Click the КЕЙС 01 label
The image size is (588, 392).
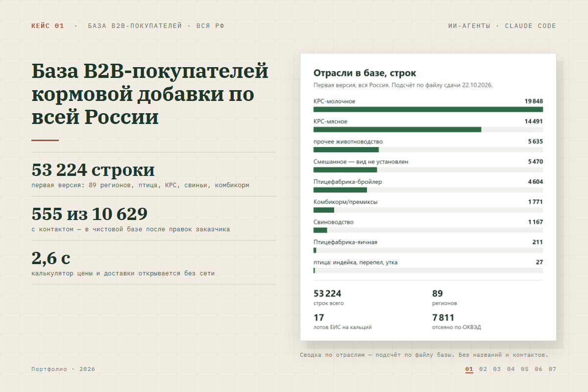[48, 26]
